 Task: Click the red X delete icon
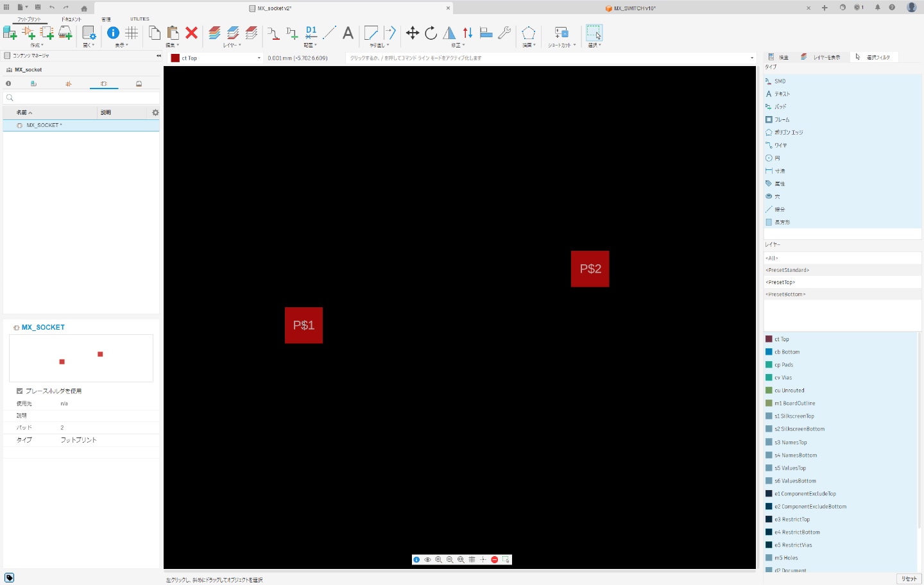pyautogui.click(x=191, y=33)
